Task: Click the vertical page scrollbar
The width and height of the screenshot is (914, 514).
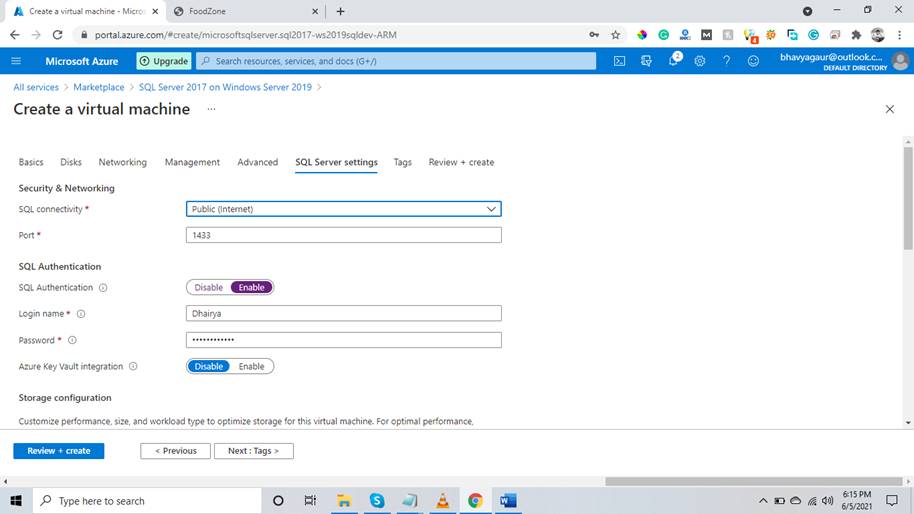Action: coord(908,198)
